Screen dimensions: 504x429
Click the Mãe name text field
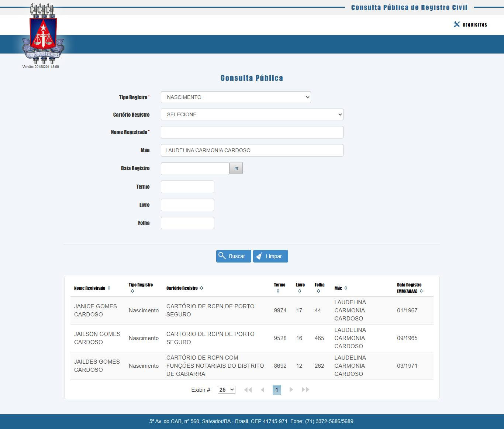pos(252,150)
